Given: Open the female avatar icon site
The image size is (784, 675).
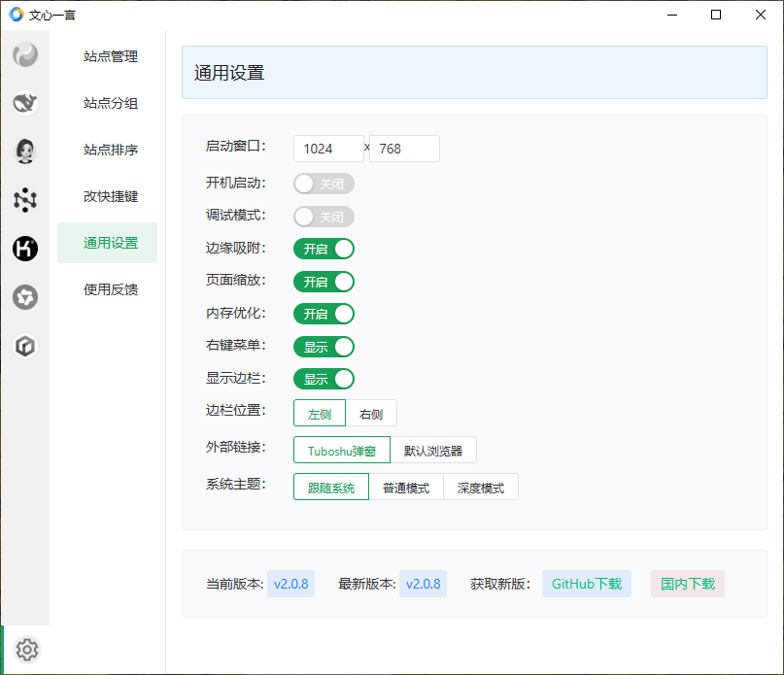Looking at the screenshot, I should click(x=25, y=152).
